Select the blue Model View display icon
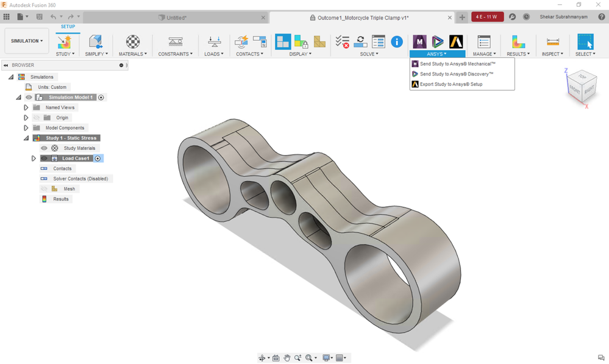This screenshot has height=364, width=609. pos(283,41)
